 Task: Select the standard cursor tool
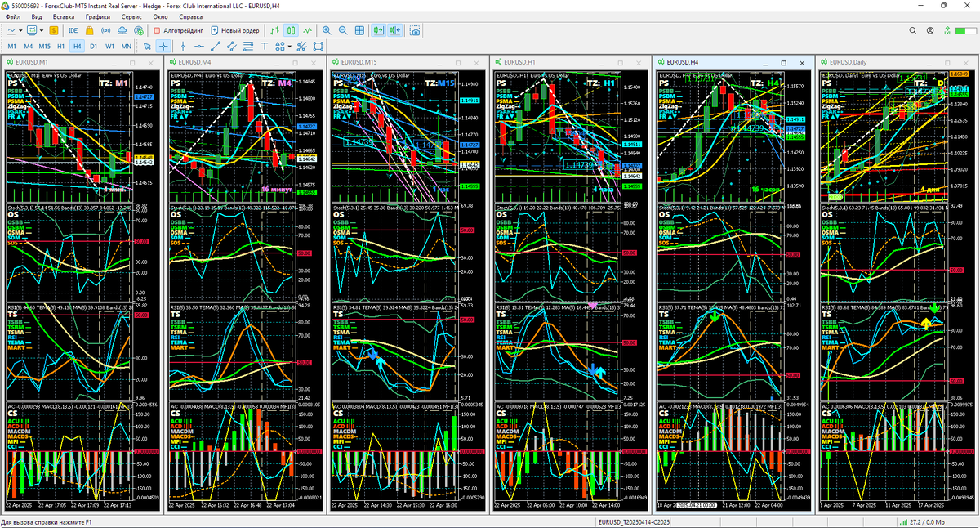point(147,47)
